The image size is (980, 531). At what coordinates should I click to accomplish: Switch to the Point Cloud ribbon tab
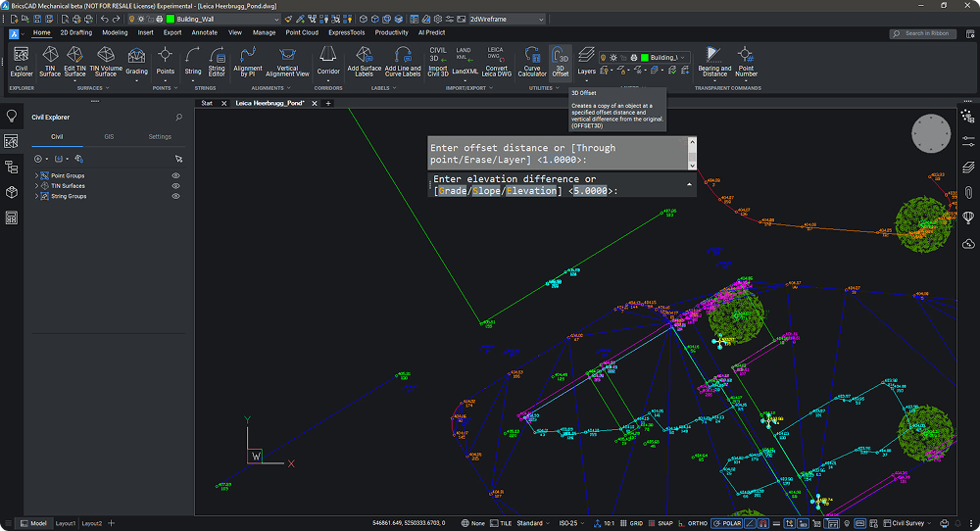[x=303, y=32]
